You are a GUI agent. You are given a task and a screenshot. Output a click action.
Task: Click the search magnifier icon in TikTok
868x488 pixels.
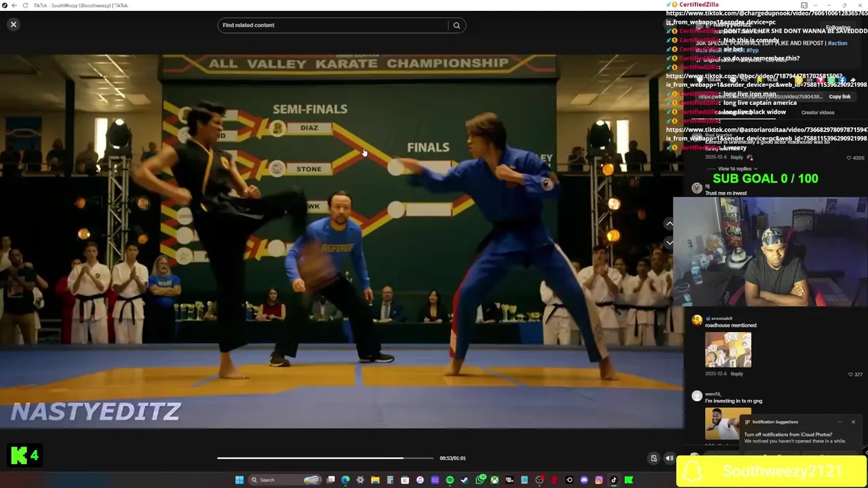[x=456, y=25]
